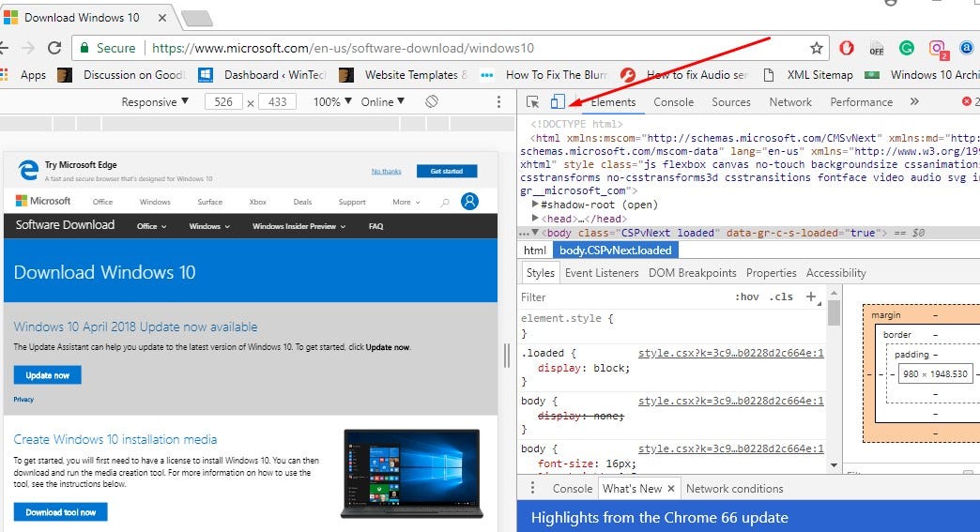
Task: Click the search magnifier on Microsoft page
Action: click(445, 203)
